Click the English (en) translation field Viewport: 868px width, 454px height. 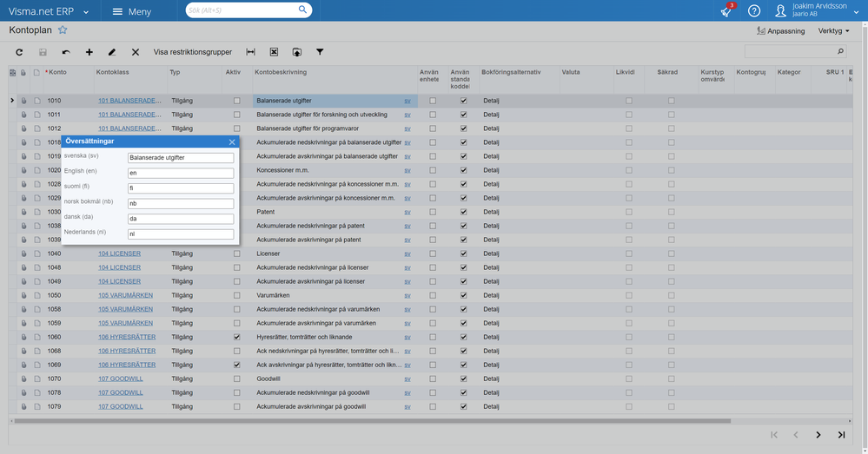click(180, 173)
